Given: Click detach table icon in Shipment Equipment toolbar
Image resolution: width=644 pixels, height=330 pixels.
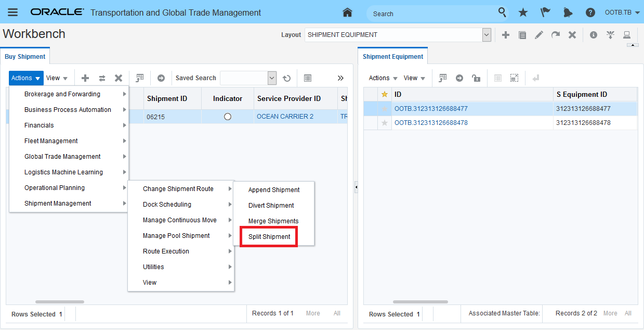Looking at the screenshot, I should [x=514, y=78].
